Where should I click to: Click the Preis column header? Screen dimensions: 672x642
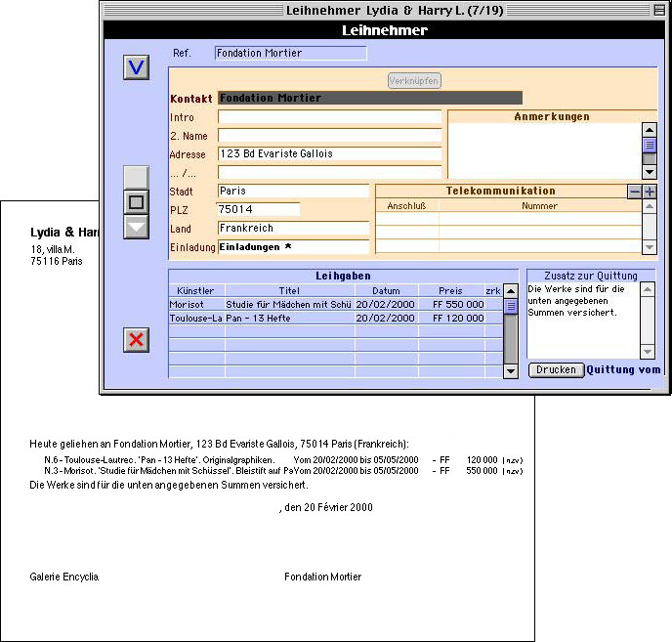[x=451, y=291]
